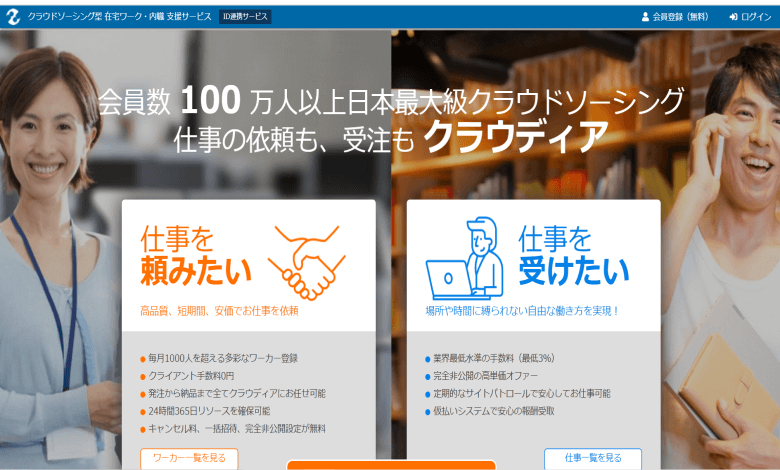
Task: Click the Craudia logo icon
Action: (12, 17)
